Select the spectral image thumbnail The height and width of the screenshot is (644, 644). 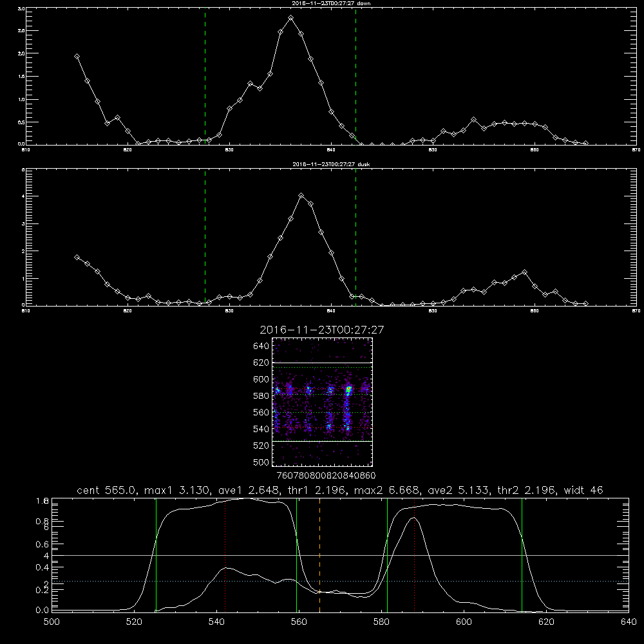pos(323,402)
